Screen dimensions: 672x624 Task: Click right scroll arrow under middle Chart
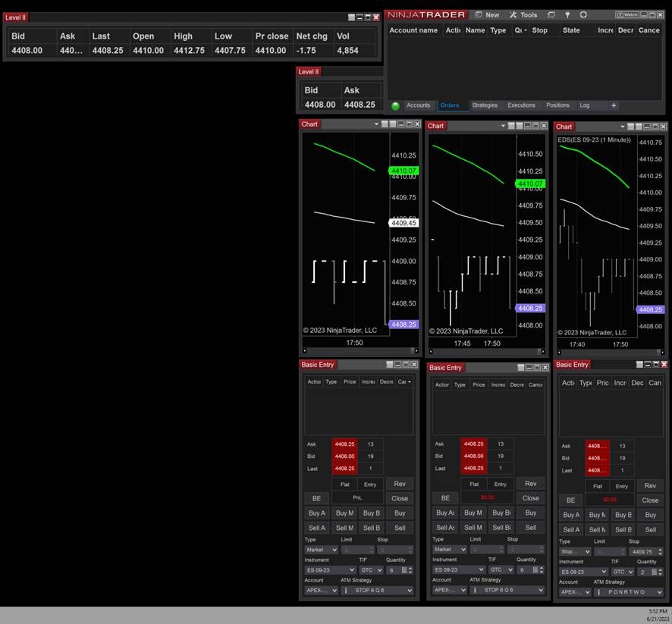pyautogui.click(x=543, y=352)
